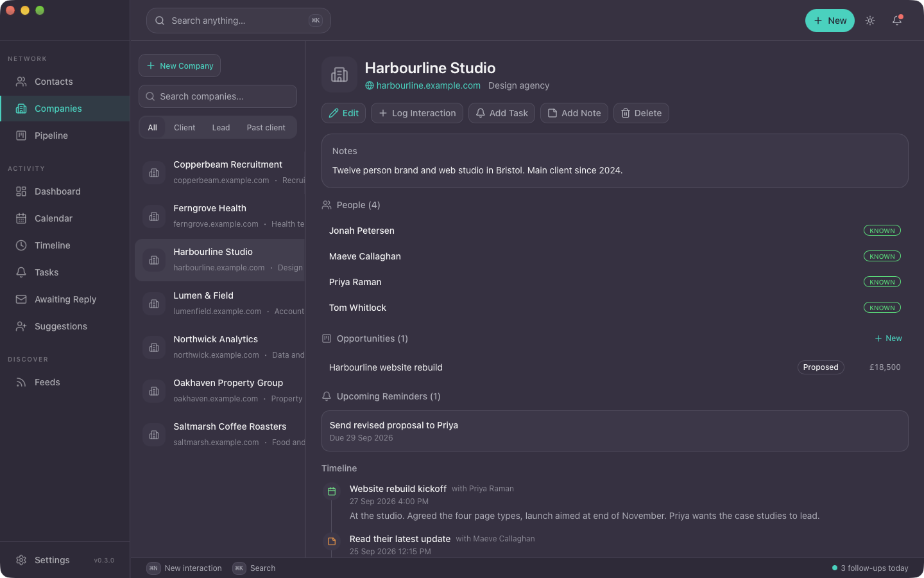Click the building icon for Northwick Analytics
The width and height of the screenshot is (924, 578).
(x=154, y=347)
